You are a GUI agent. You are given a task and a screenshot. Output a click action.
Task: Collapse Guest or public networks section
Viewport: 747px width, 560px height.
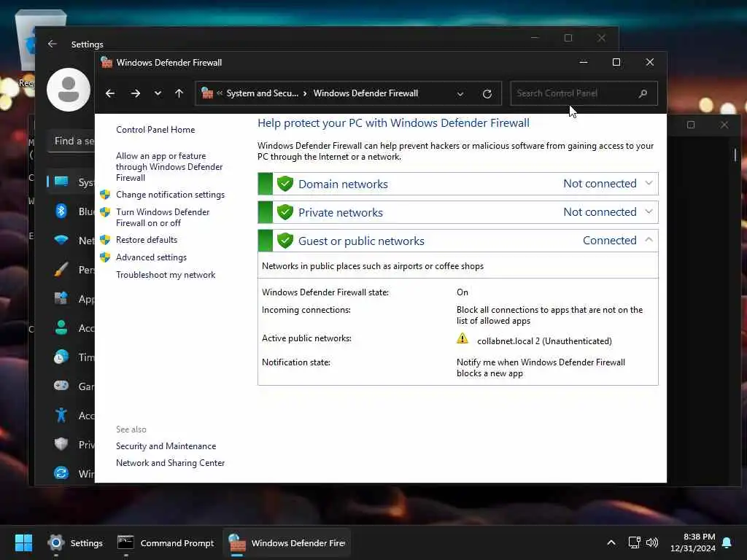pyautogui.click(x=649, y=240)
